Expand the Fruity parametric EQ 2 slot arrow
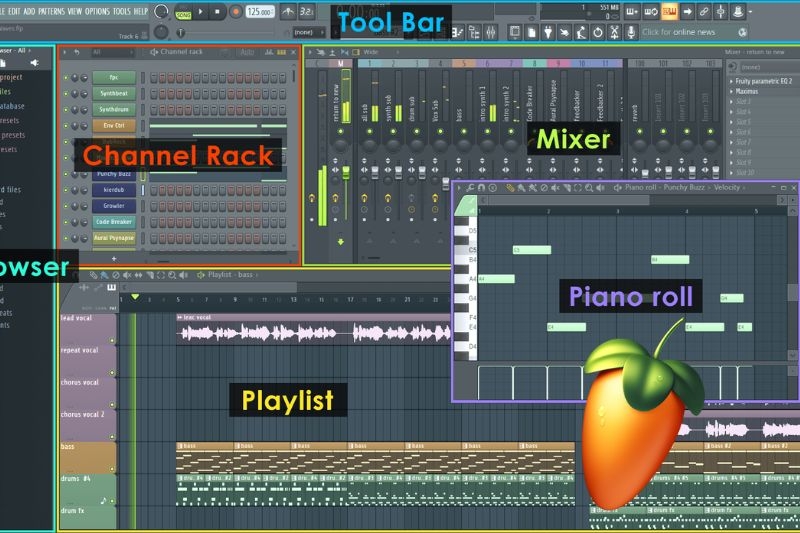The height and width of the screenshot is (533, 800). tap(731, 82)
